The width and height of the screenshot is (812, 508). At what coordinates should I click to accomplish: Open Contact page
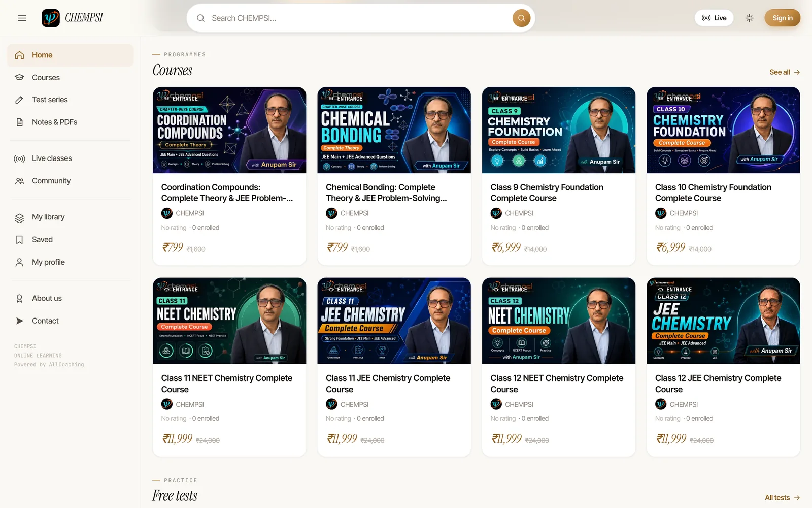pyautogui.click(x=71, y=321)
